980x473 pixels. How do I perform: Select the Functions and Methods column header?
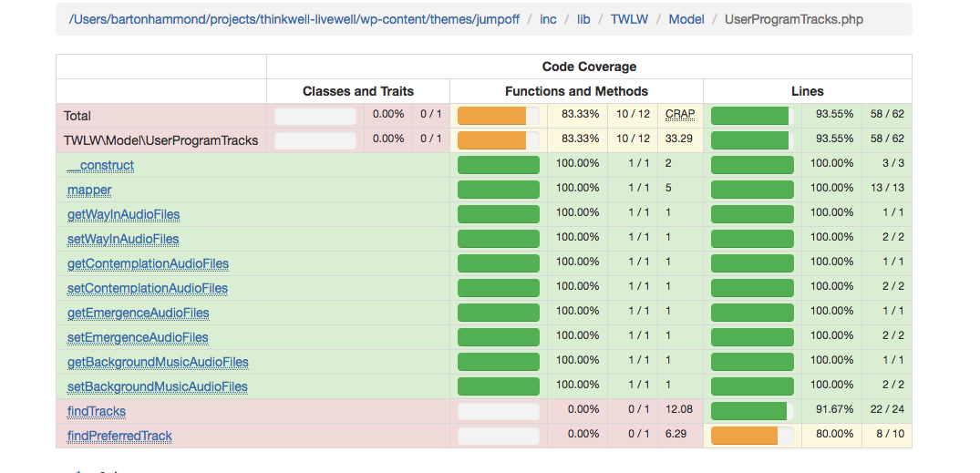[576, 91]
